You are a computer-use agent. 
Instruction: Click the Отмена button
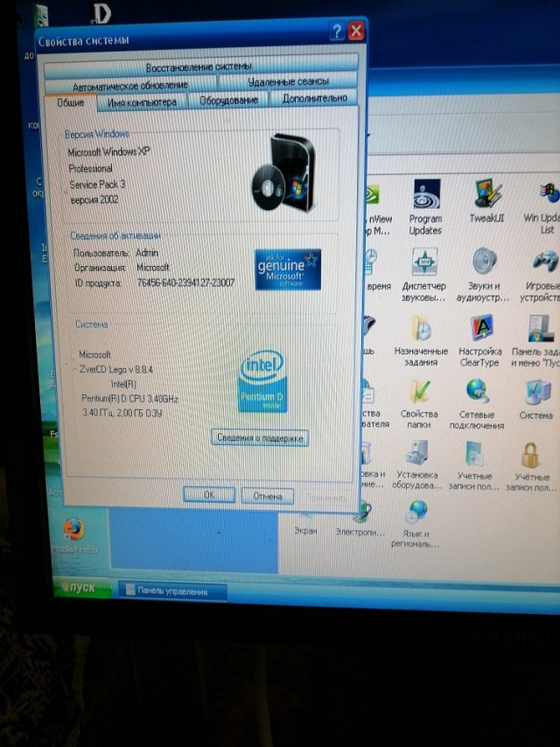click(x=268, y=496)
